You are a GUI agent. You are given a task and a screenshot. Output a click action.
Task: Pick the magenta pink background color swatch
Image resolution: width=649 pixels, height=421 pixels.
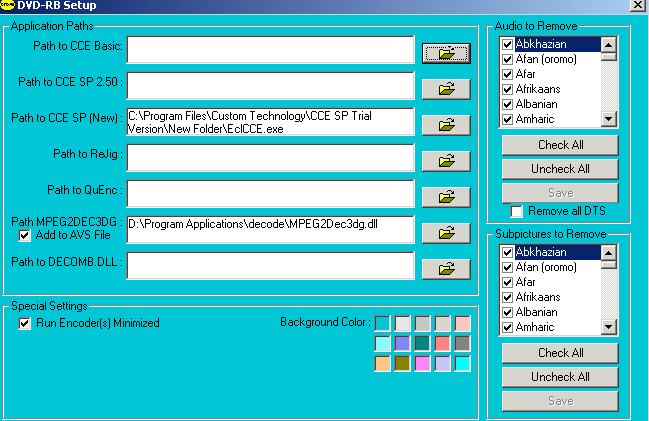(x=422, y=363)
